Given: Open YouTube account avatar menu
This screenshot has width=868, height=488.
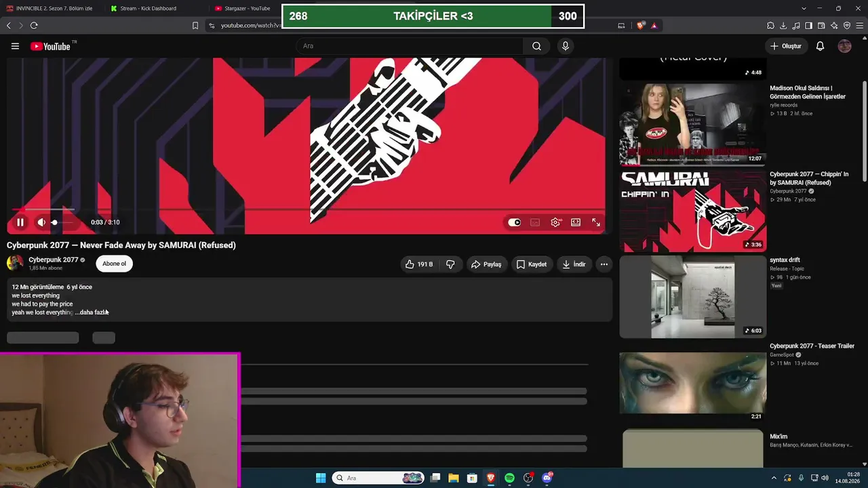Looking at the screenshot, I should tap(844, 46).
